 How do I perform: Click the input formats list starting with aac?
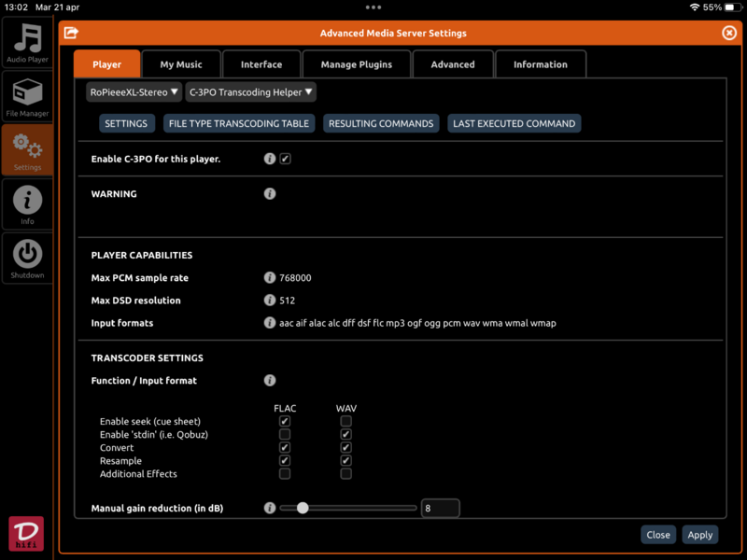[417, 323]
